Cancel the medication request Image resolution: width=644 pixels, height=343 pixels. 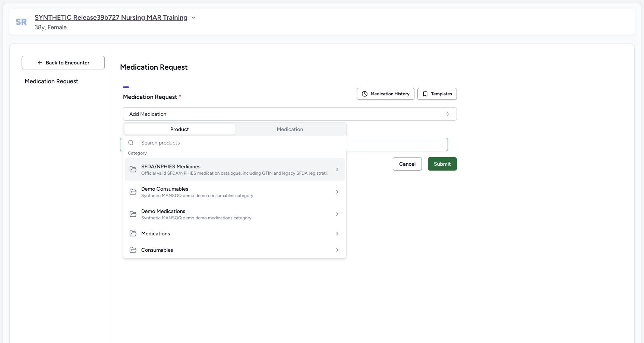[407, 164]
